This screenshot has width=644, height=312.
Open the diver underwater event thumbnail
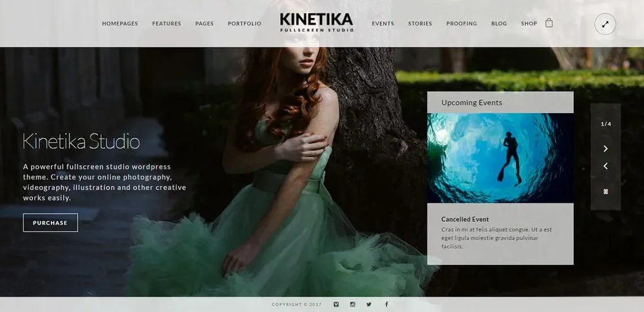pyautogui.click(x=500, y=158)
